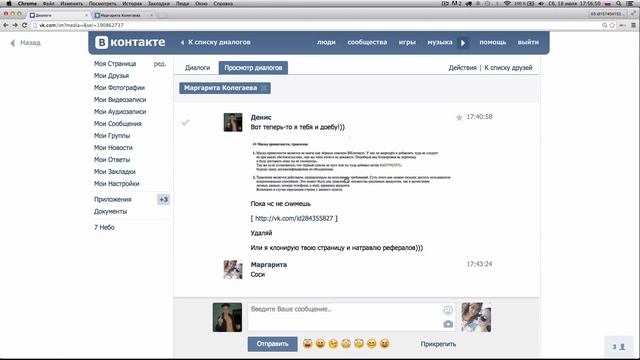Image resolution: width=640 pixels, height=360 pixels.
Task: Open 7 Небо in the sidebar
Action: (104, 227)
